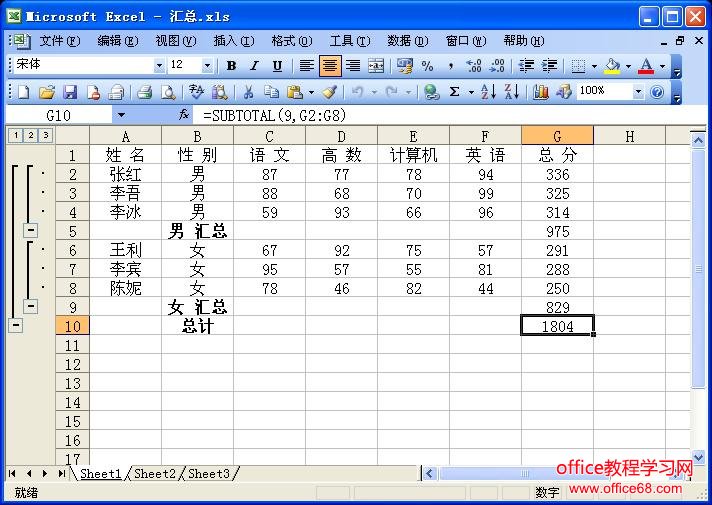Image resolution: width=712 pixels, height=505 pixels.
Task: Show outline level 3
Action: [x=45, y=135]
